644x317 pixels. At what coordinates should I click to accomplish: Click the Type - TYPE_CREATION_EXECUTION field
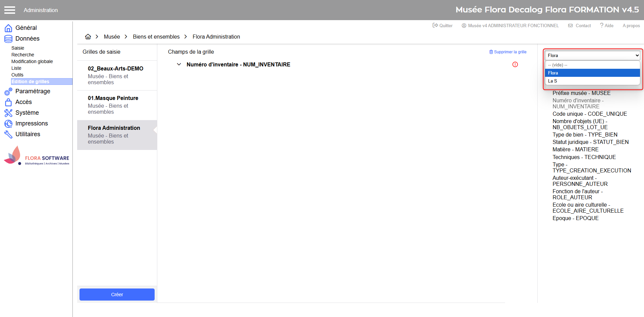[x=592, y=168]
